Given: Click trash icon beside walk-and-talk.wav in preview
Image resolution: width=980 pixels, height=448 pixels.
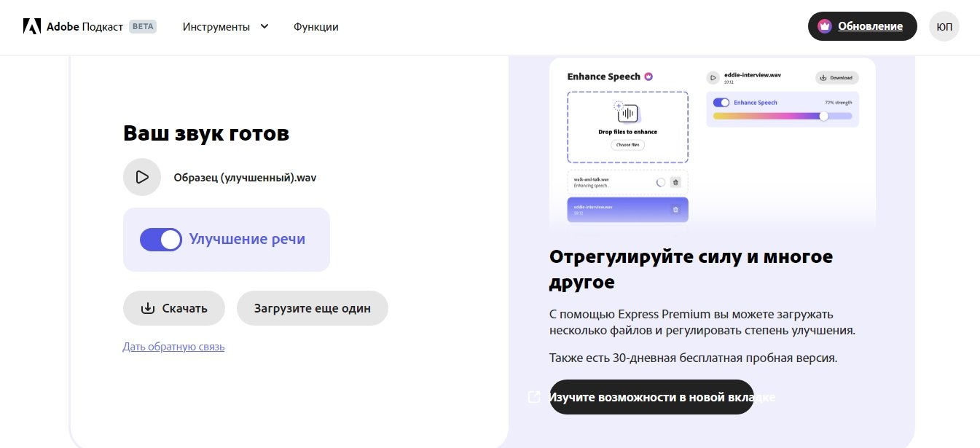Looking at the screenshot, I should click(x=675, y=182).
